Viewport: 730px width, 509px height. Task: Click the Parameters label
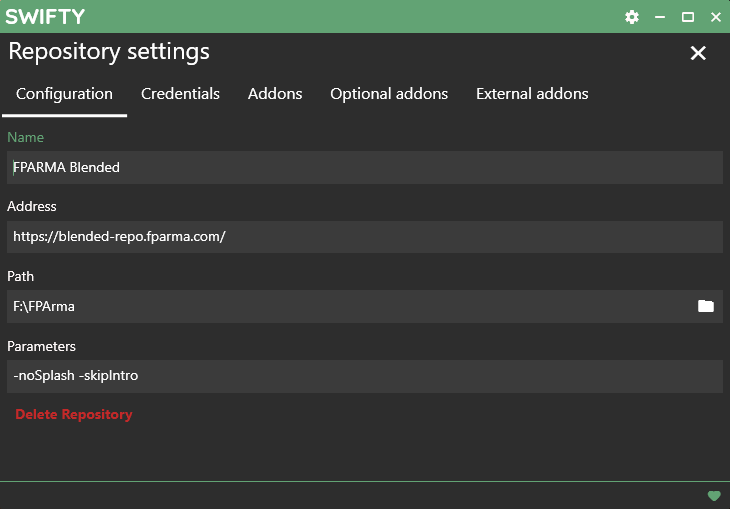click(41, 346)
